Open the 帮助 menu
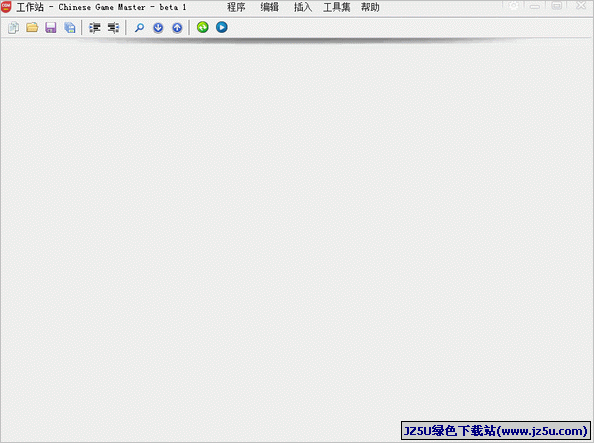Screen dimensions: 594x443 click(370, 7)
